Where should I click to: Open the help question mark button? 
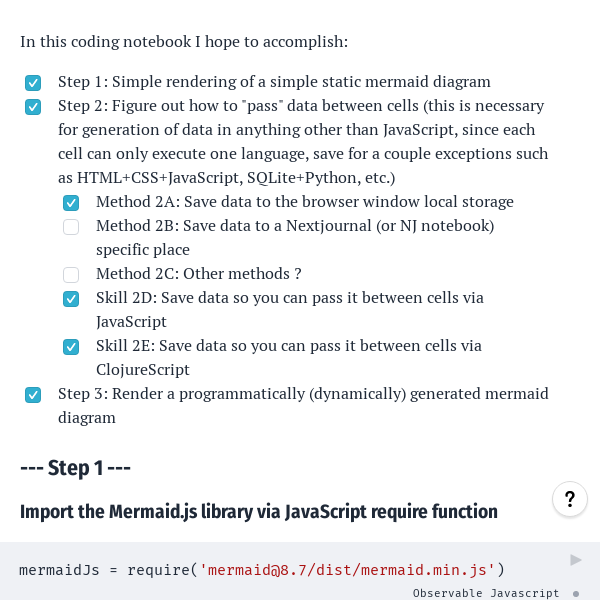(x=569, y=499)
